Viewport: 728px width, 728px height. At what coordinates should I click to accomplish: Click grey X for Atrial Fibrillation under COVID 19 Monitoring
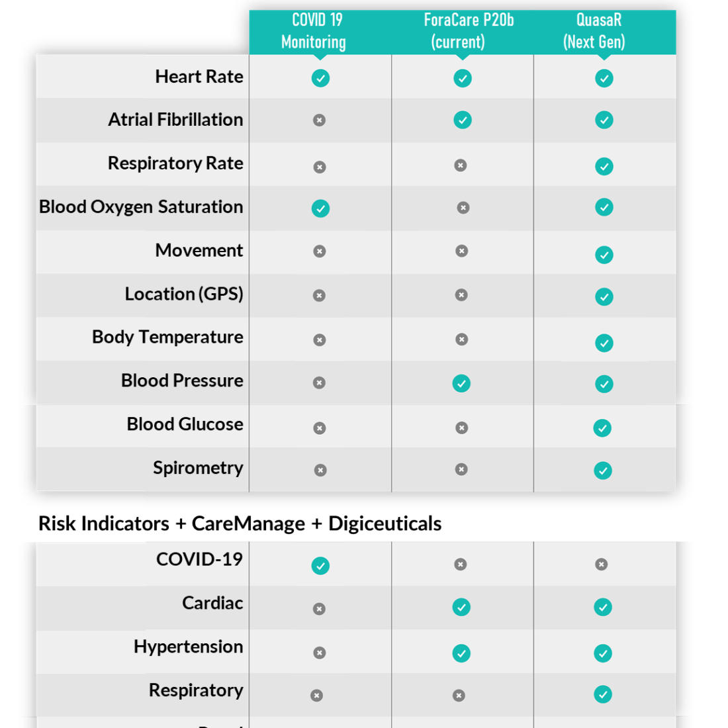[x=319, y=120]
